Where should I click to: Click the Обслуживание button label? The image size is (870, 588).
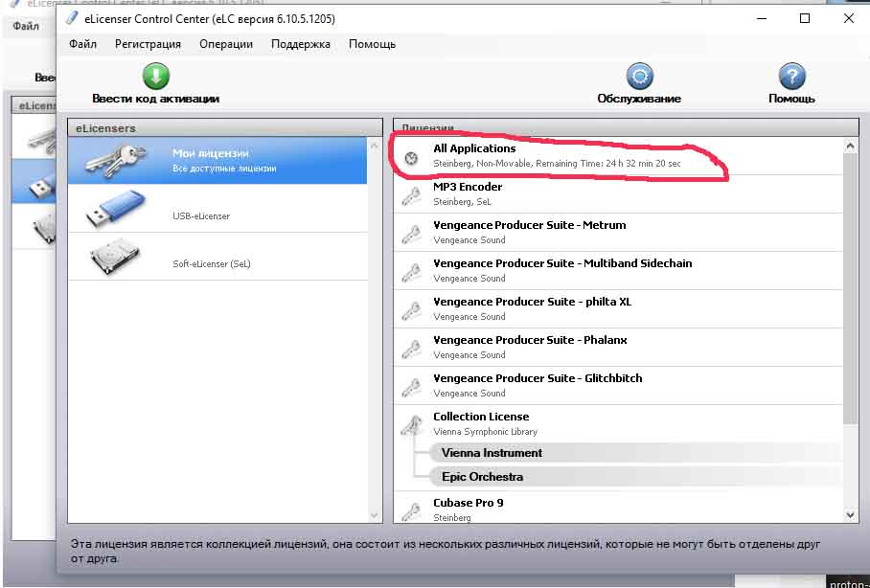coord(639,99)
